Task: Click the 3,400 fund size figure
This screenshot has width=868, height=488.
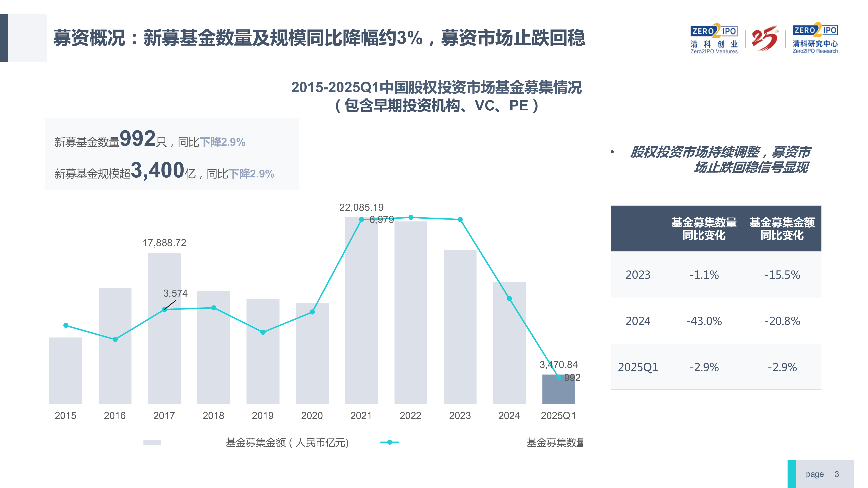Action: (x=158, y=170)
